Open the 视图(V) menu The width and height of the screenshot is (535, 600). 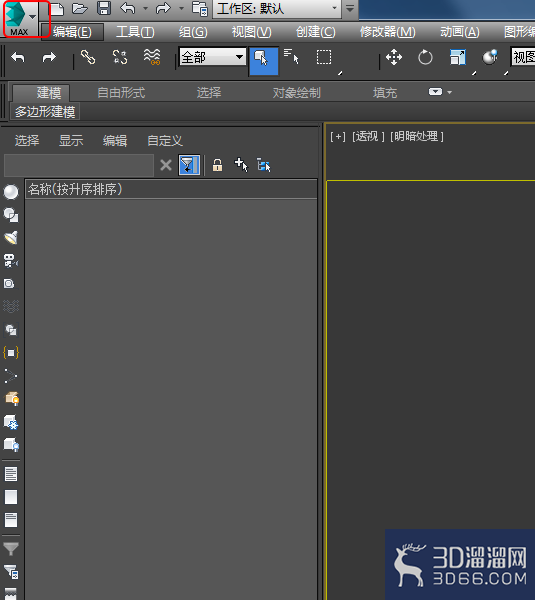[251, 32]
